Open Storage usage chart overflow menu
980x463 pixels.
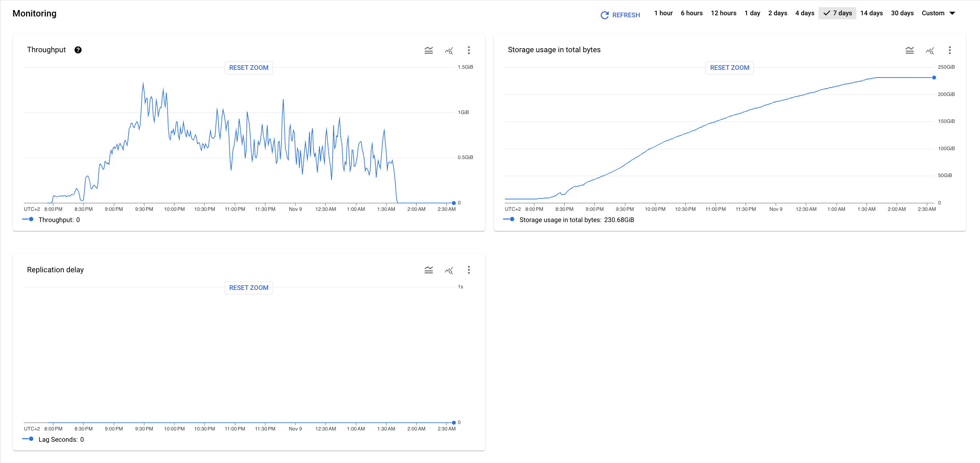pyautogui.click(x=950, y=50)
